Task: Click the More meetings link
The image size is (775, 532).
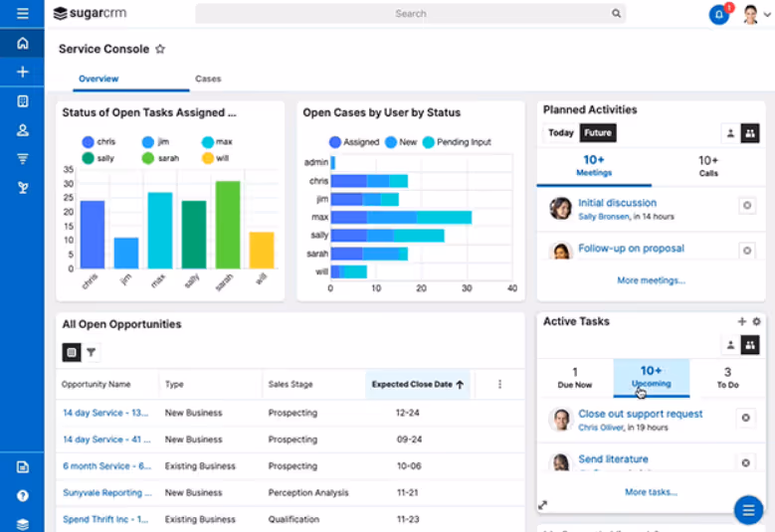Action: (651, 280)
